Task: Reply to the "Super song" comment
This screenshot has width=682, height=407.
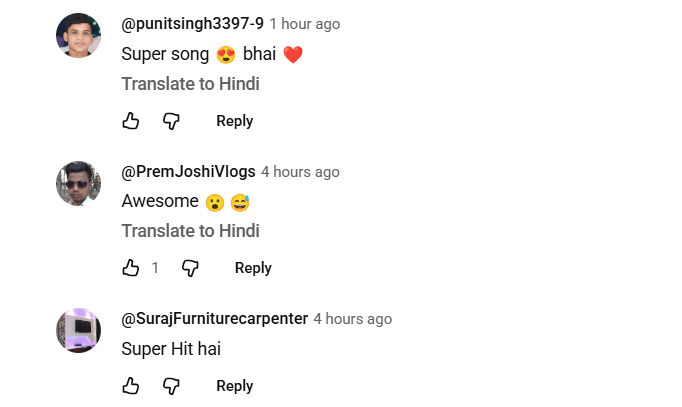Action: coord(234,121)
